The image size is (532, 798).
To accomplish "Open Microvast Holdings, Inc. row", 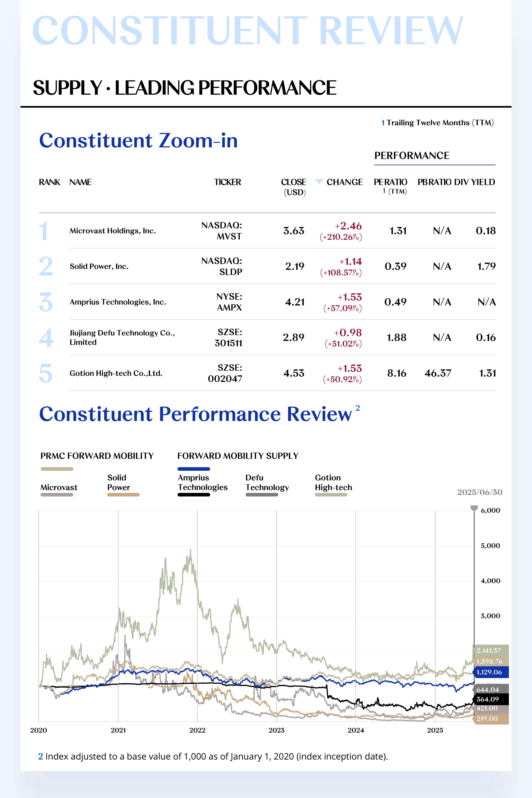I will pyautogui.click(x=113, y=231).
